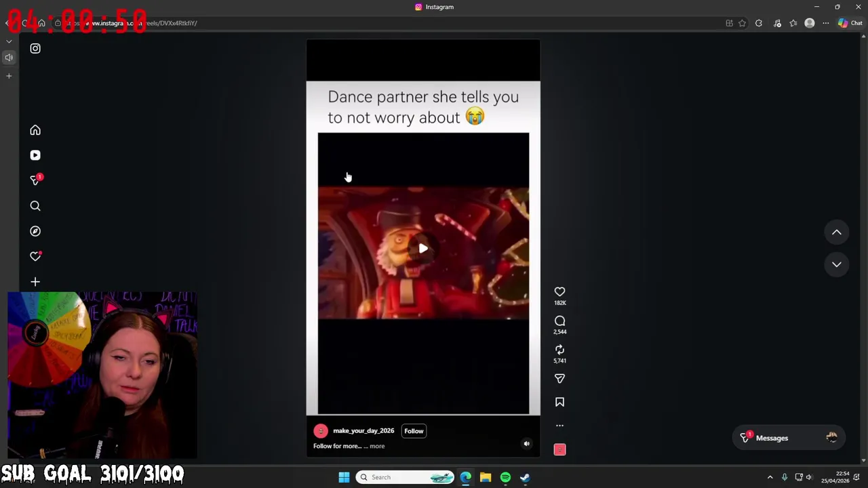Open Steam from taskbar
Image resolution: width=868 pixels, height=488 pixels.
[x=525, y=477]
